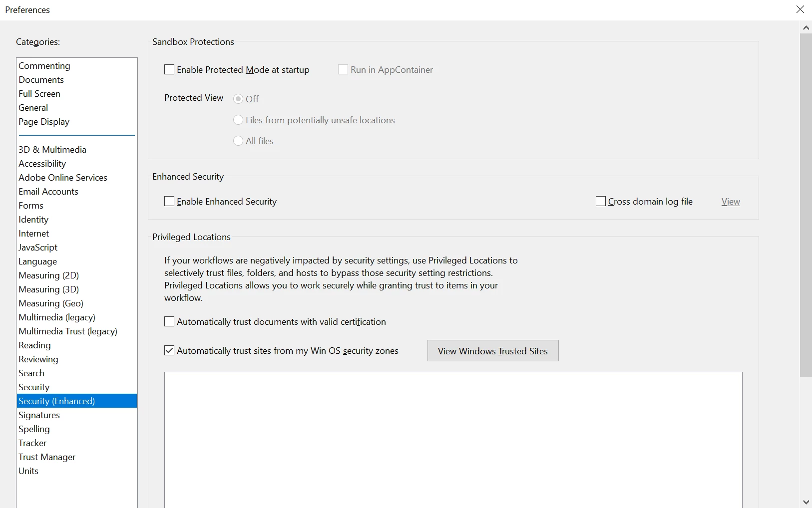This screenshot has height=508, width=812.
Task: Select Trust Manager category
Action: (x=77, y=457)
